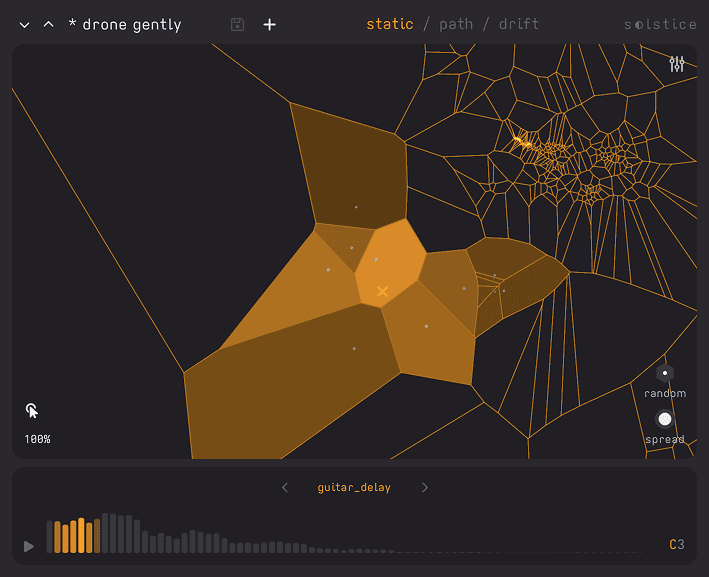The height and width of the screenshot is (577, 709).
Task: Click the solstice logo
Action: coord(660,24)
